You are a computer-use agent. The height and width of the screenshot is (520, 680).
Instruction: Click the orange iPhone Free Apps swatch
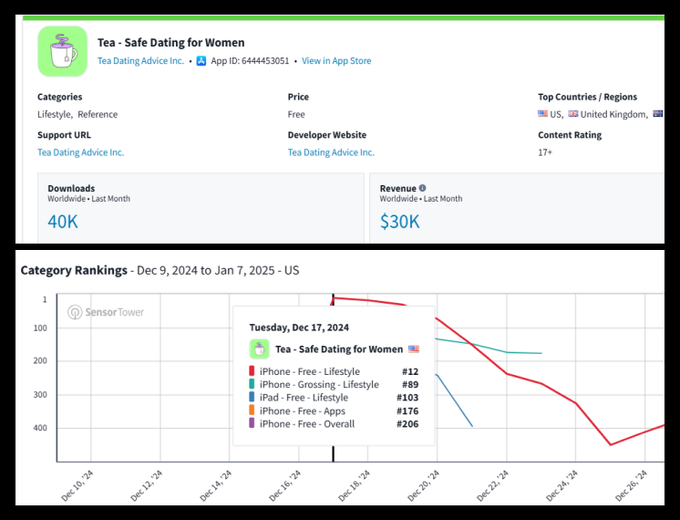point(252,411)
